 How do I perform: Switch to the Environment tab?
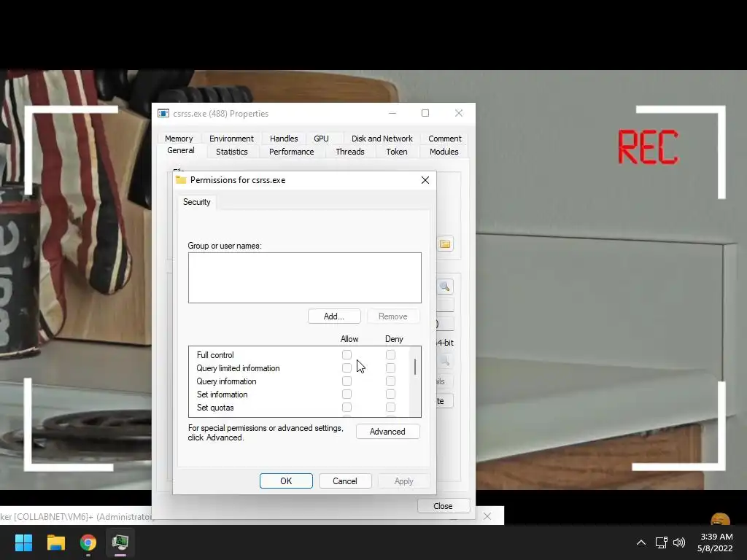(231, 139)
